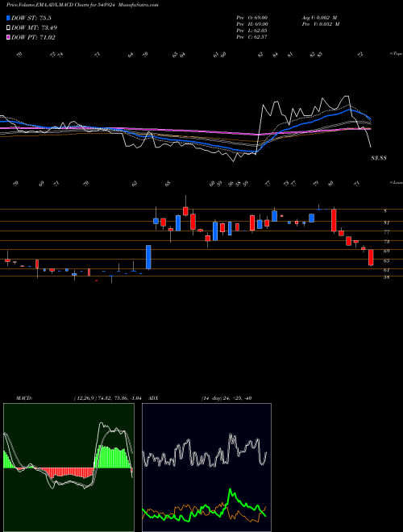This screenshot has width=403, height=532.
Task: Click the Pre H: 69.00 value
Action: (252, 24)
